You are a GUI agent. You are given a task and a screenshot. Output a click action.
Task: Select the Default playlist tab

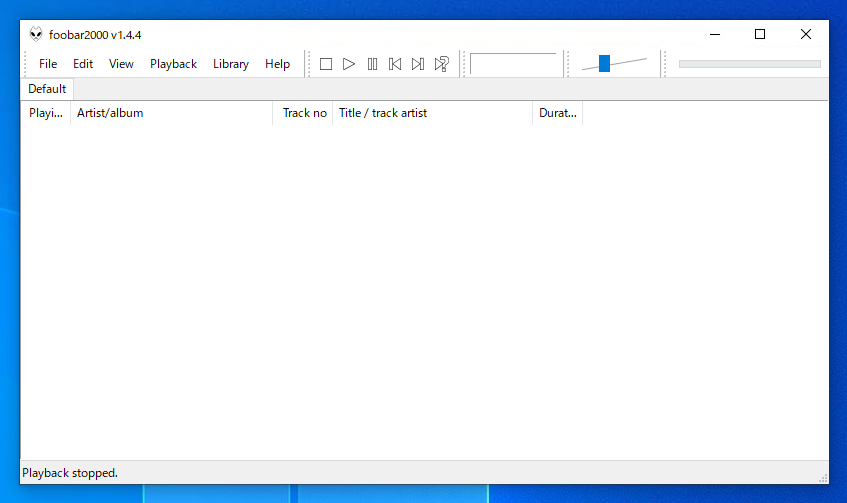47,89
